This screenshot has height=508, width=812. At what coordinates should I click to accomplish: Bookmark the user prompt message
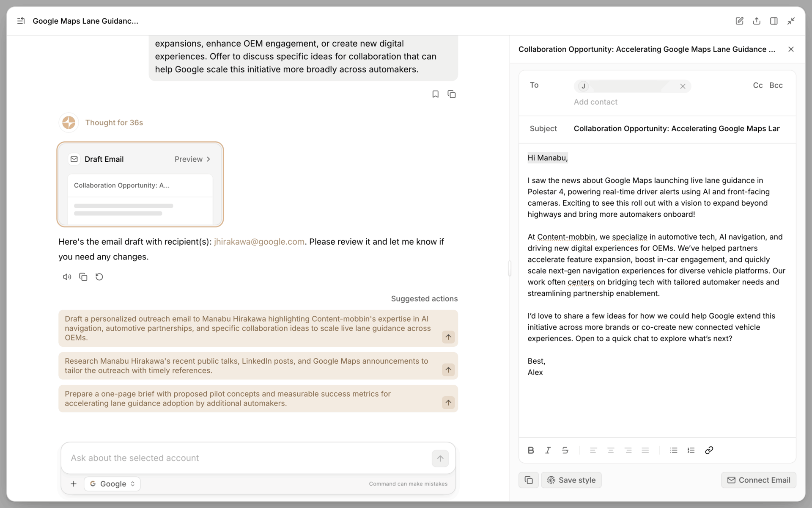(435, 94)
